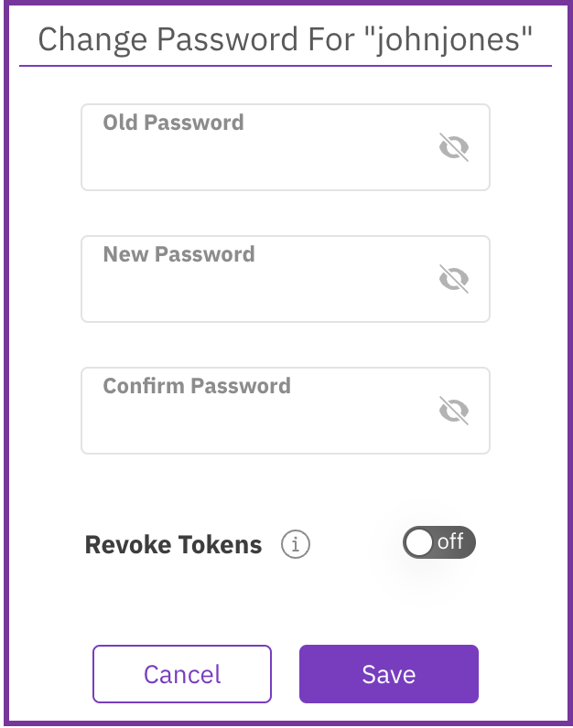
Task: Click the "johnjones" username in the heading
Action: pyautogui.click(x=455, y=40)
